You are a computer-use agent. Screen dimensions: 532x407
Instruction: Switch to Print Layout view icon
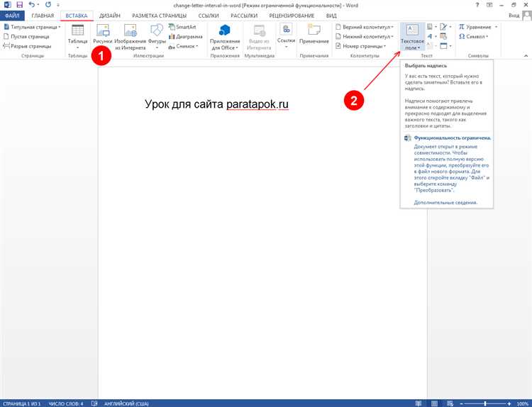click(x=434, y=403)
